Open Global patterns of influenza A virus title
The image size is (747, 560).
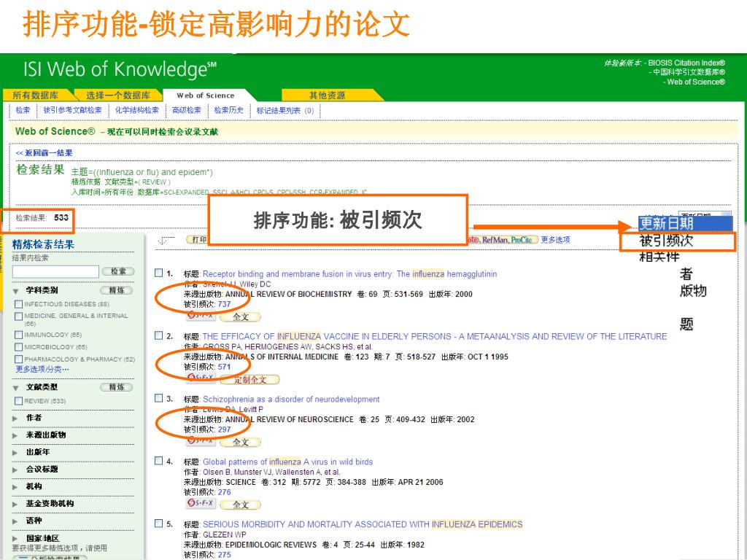tap(287, 462)
